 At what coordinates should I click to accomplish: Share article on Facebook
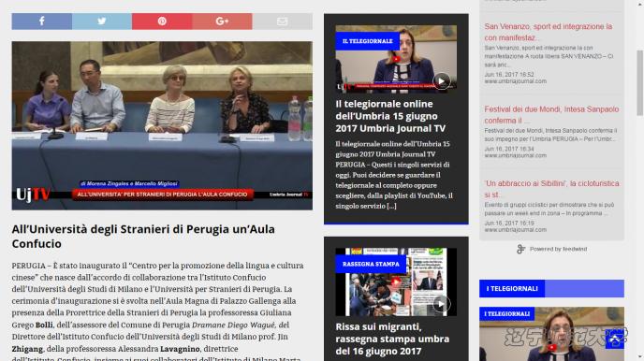[42, 22]
